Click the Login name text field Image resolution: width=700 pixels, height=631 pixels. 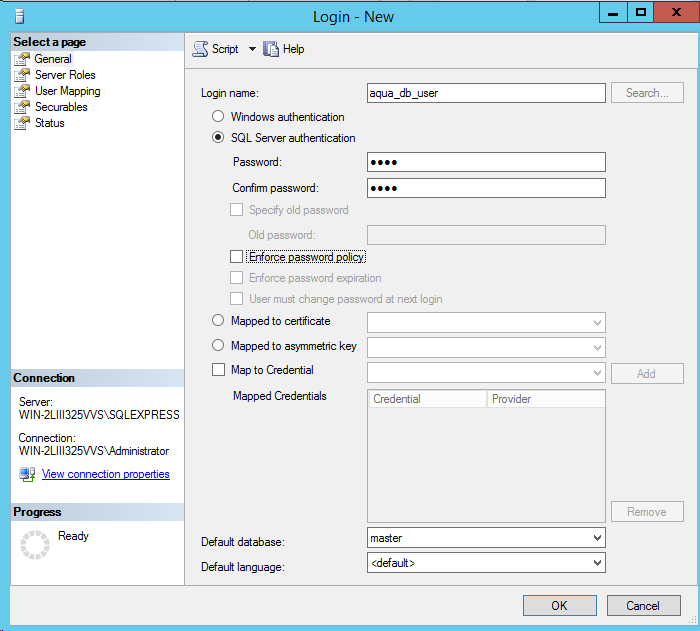[486, 93]
